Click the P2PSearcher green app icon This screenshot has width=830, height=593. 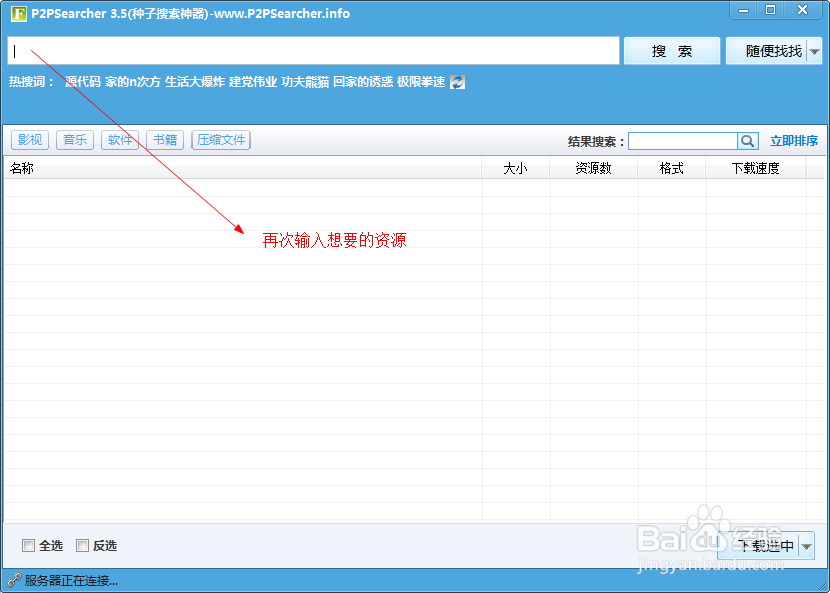[x=19, y=13]
